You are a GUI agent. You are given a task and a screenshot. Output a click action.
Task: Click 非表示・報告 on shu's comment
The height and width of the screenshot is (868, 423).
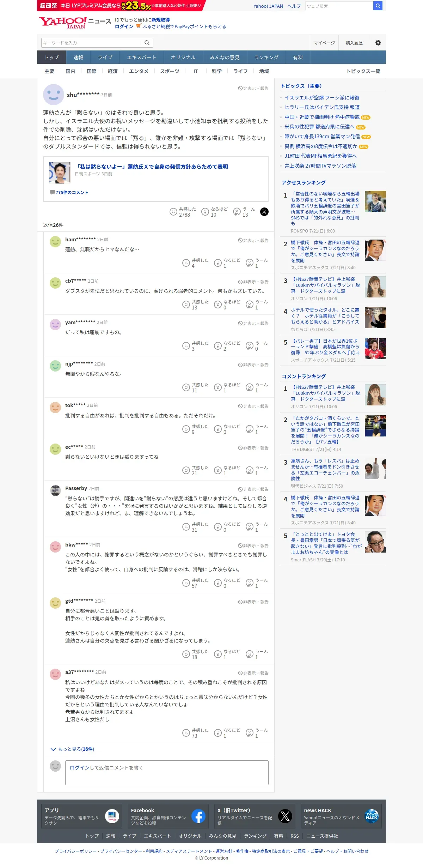coord(253,89)
